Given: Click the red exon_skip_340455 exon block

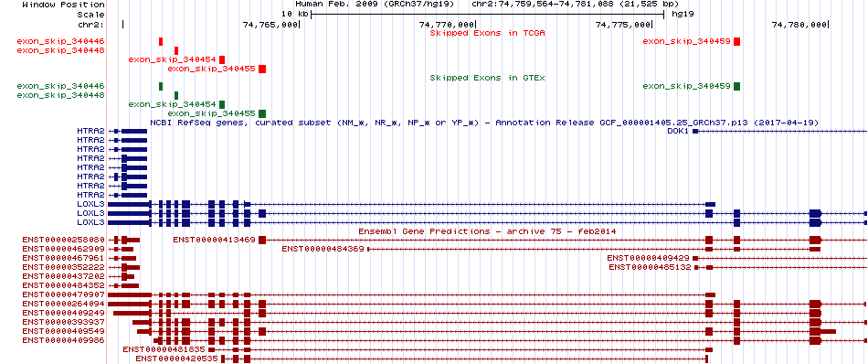Looking at the screenshot, I should point(262,69).
